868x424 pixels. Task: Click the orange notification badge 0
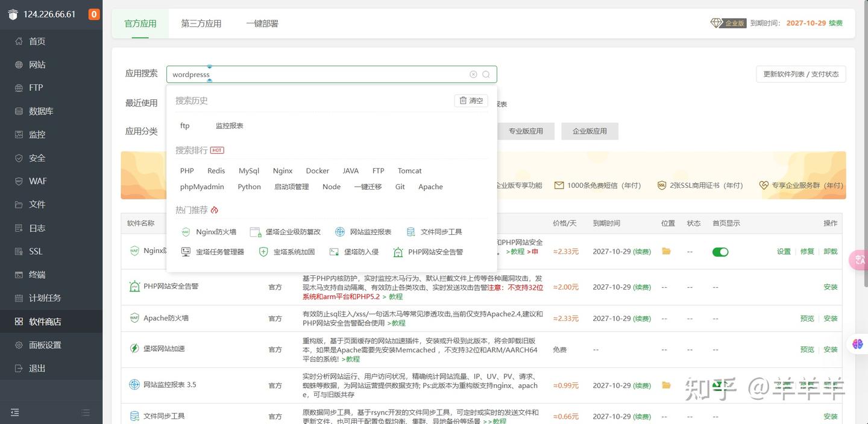click(94, 14)
